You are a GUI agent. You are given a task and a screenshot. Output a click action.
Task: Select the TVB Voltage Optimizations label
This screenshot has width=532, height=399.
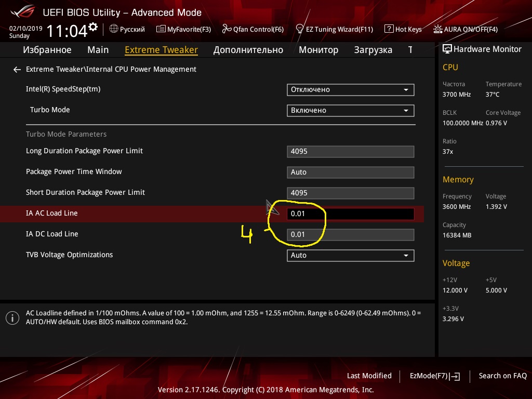(69, 255)
